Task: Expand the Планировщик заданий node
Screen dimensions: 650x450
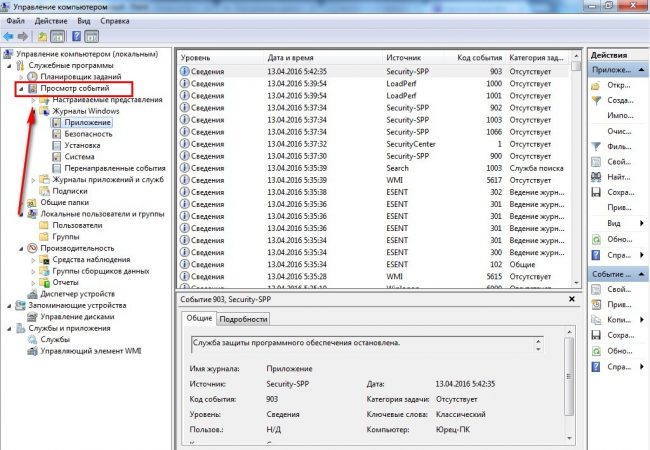Action: 21,77
